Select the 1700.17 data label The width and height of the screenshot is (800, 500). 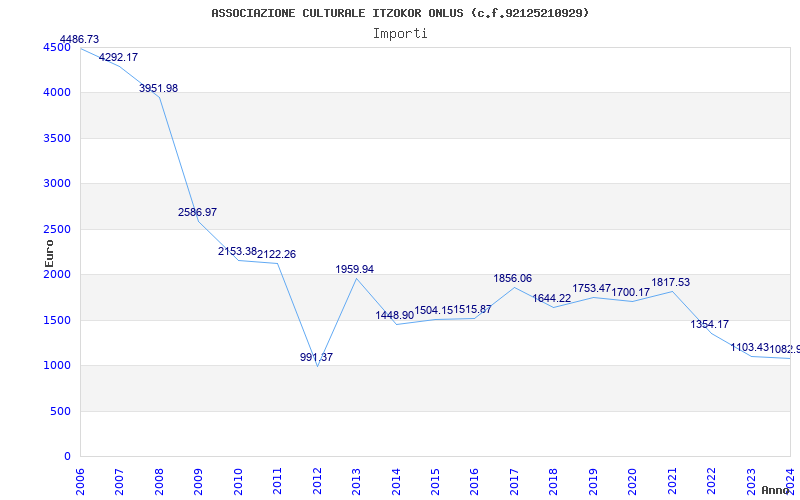(631, 292)
